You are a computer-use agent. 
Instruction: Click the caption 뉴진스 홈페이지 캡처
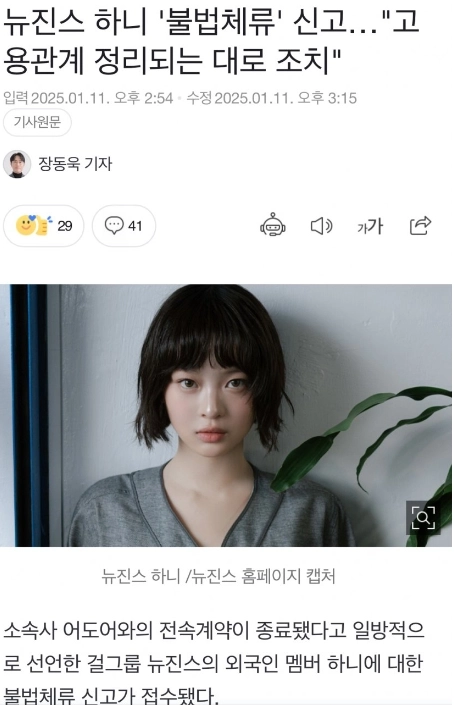point(263,576)
